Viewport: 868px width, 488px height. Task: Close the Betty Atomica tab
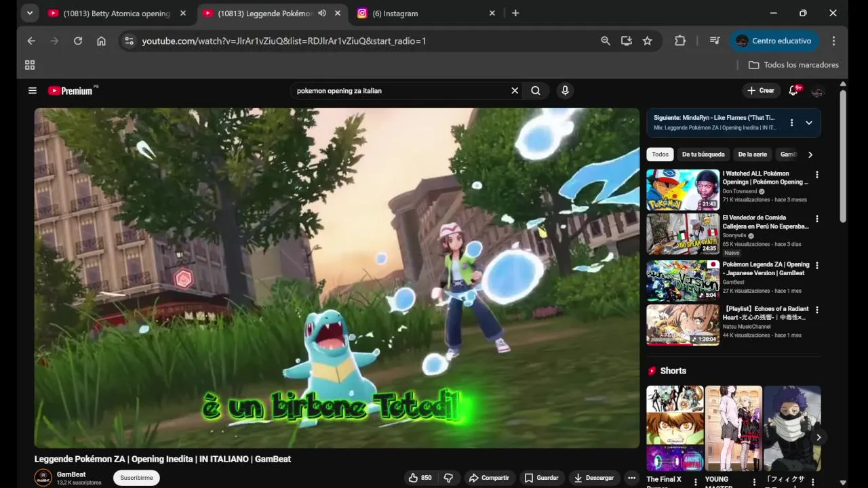[183, 13]
